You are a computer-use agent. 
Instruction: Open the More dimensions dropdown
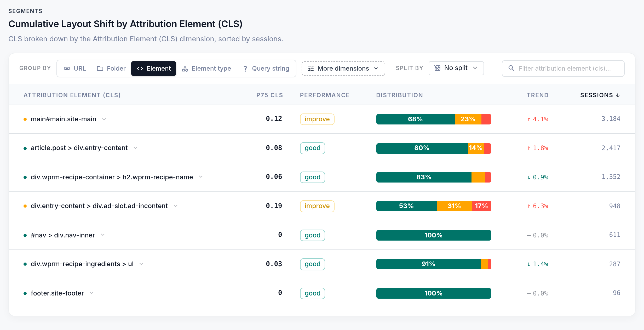[x=343, y=69]
